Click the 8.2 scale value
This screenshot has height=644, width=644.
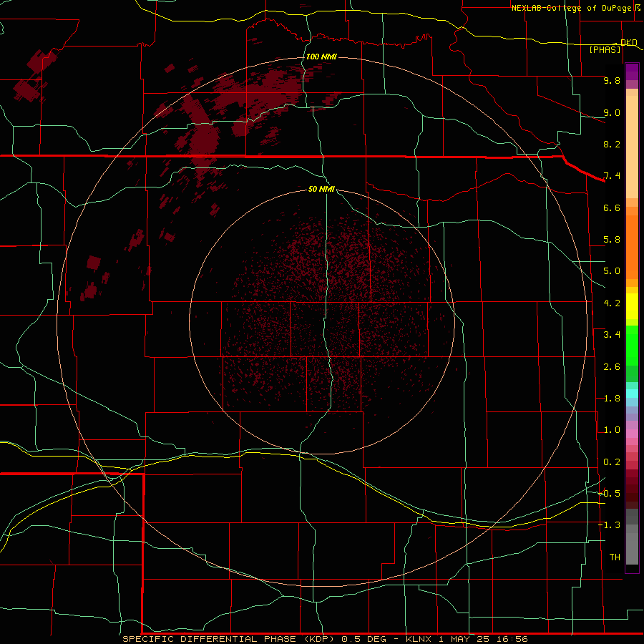[x=612, y=144]
